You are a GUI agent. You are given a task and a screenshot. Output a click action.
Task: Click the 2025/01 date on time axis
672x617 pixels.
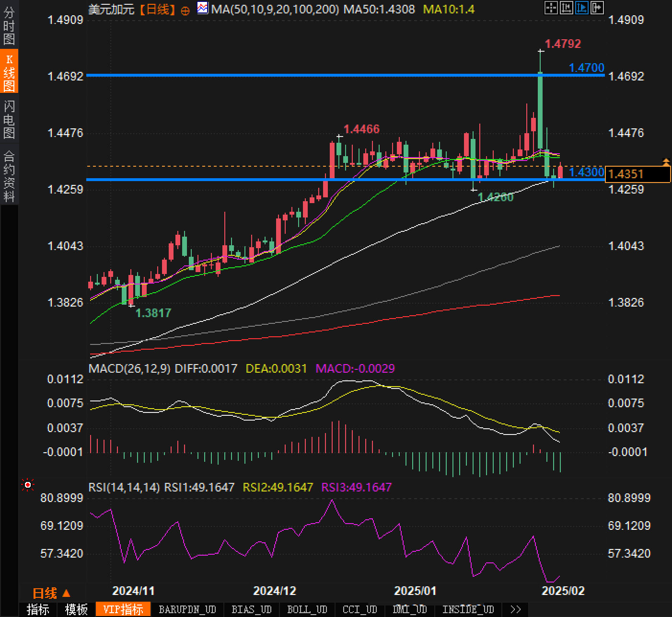pos(415,590)
